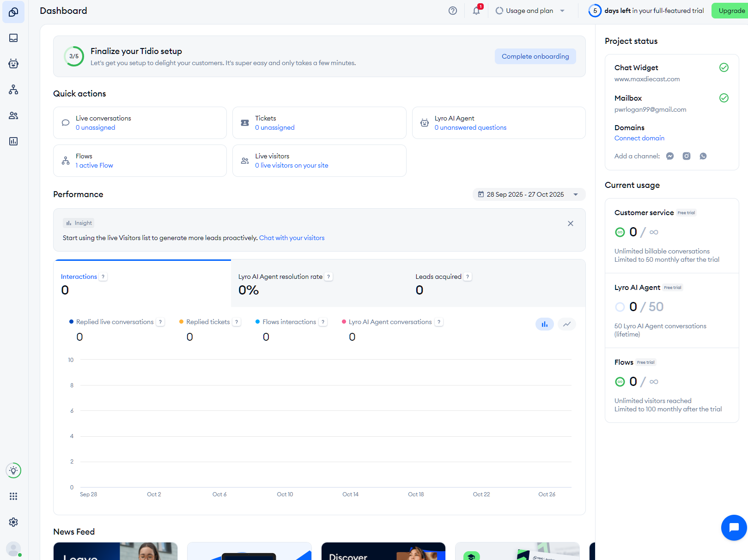Add Instagram as a channel
Image resolution: width=748 pixels, height=560 pixels.
(x=686, y=156)
